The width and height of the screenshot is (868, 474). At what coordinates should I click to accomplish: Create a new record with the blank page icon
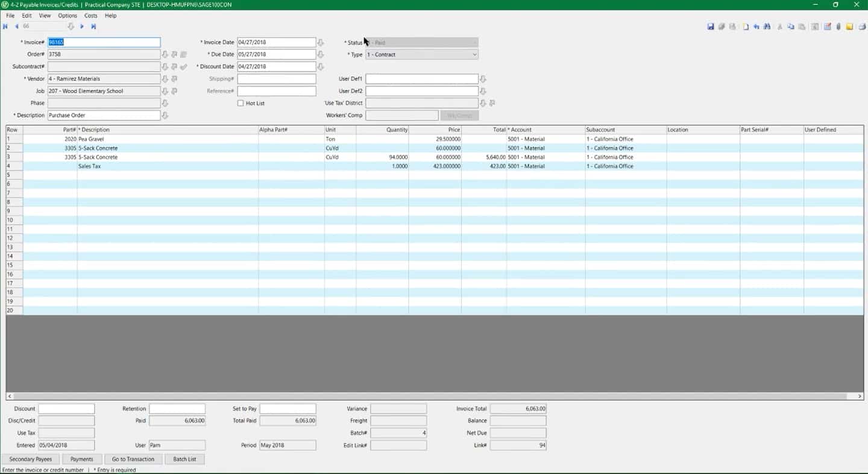click(x=746, y=27)
